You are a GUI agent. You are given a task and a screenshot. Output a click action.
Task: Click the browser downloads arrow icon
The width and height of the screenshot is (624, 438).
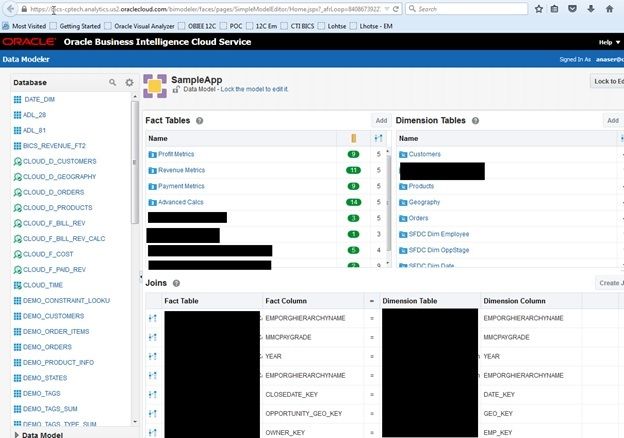[591, 9]
